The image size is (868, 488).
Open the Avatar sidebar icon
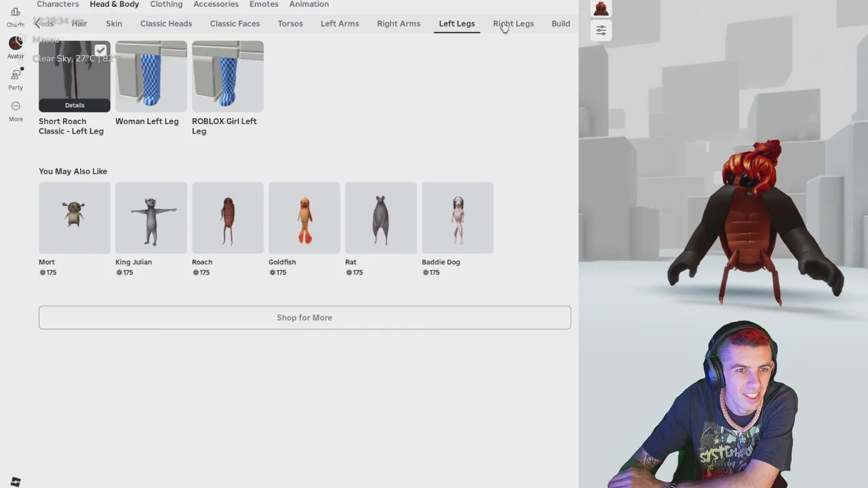click(16, 43)
